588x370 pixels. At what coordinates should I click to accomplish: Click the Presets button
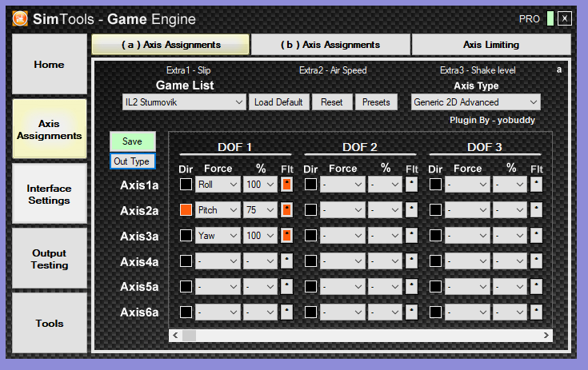[x=376, y=101]
